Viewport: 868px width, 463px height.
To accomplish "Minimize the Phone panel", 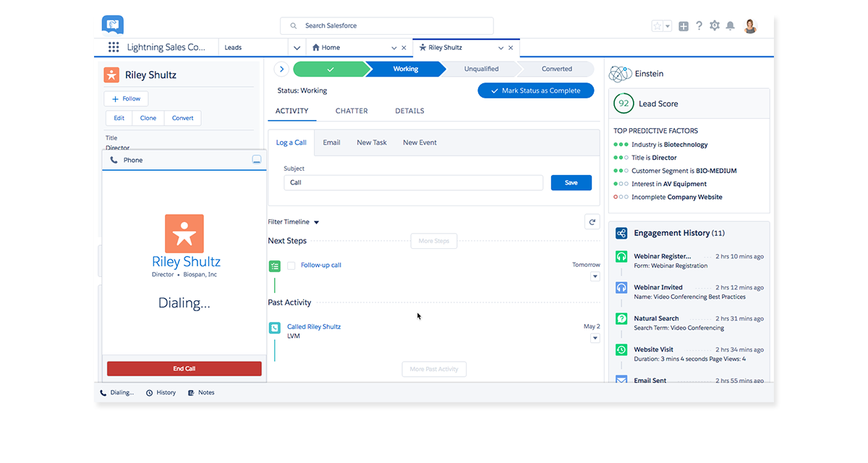I will (256, 160).
